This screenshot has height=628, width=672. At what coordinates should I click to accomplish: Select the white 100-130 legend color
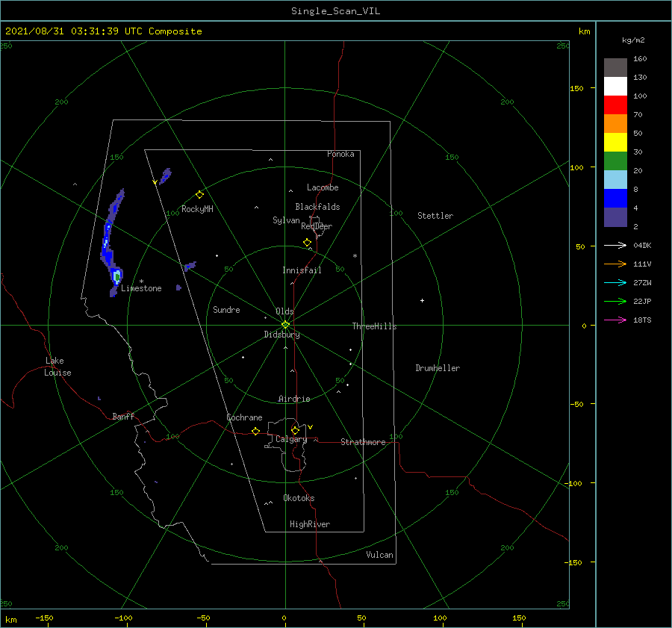click(615, 87)
